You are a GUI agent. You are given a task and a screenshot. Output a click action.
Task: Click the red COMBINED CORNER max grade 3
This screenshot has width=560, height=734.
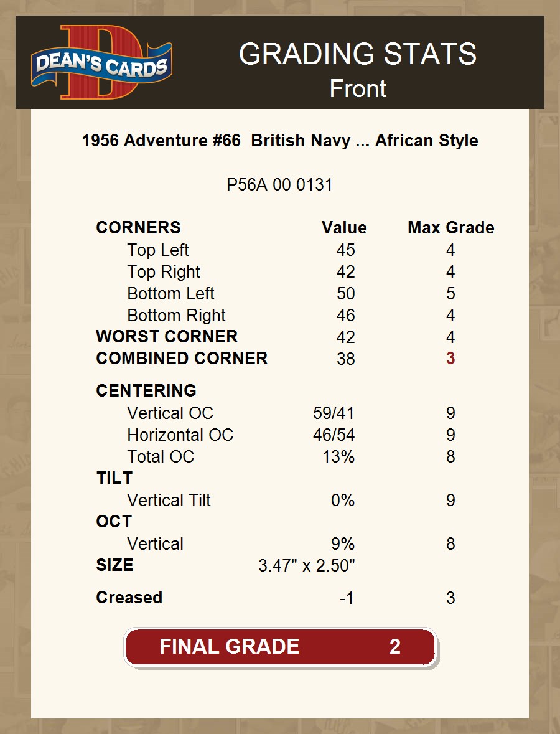tap(450, 359)
